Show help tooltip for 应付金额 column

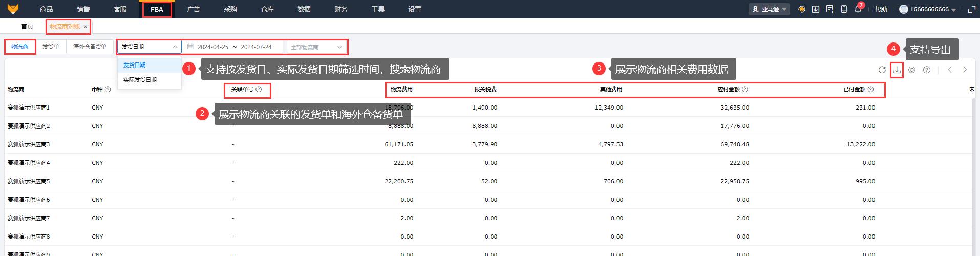(745, 89)
